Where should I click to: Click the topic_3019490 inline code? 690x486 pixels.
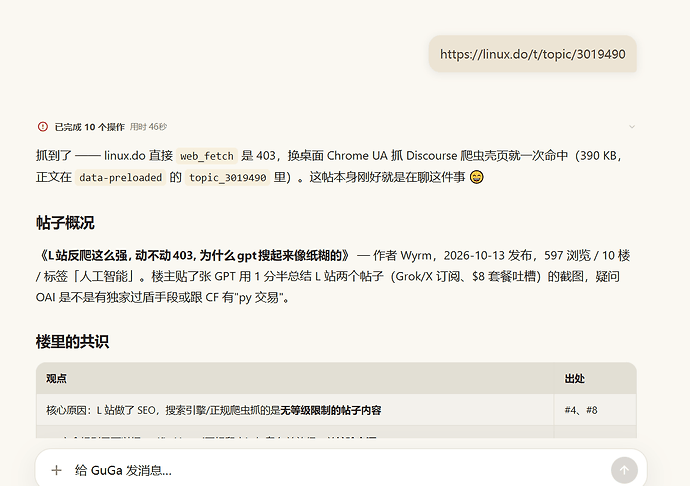coord(228,177)
